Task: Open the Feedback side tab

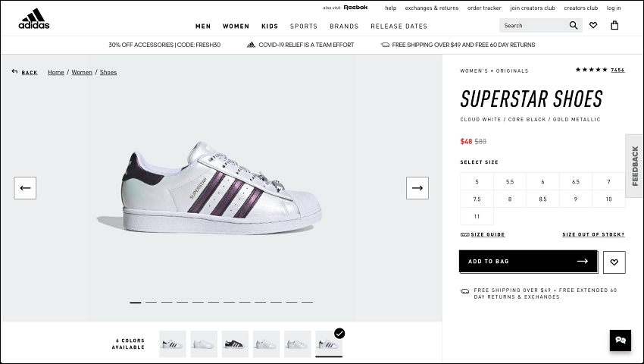Action: (x=635, y=166)
